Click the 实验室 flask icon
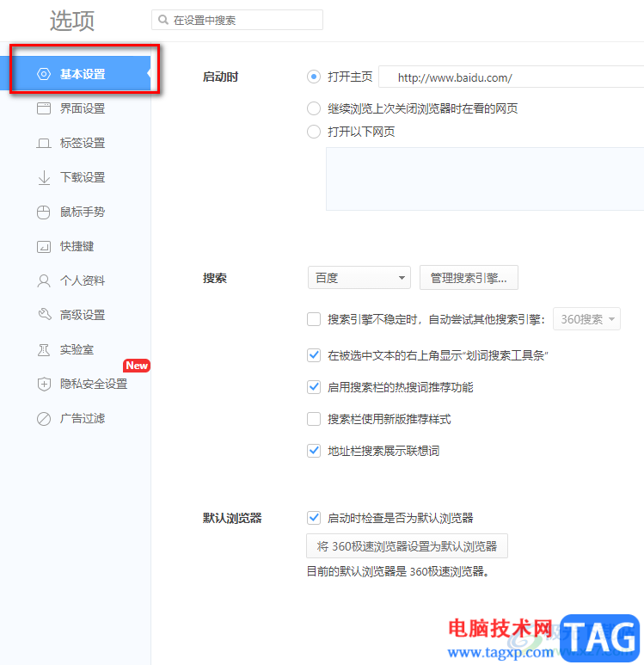644x665 pixels. [44, 350]
